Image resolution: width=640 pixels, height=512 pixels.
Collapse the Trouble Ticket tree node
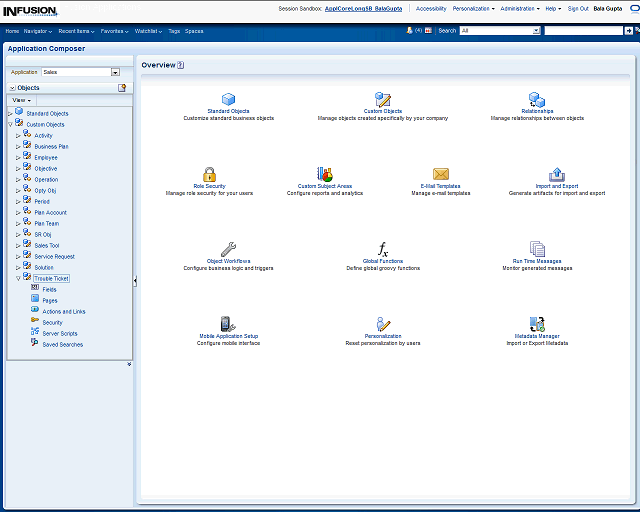tap(18, 278)
